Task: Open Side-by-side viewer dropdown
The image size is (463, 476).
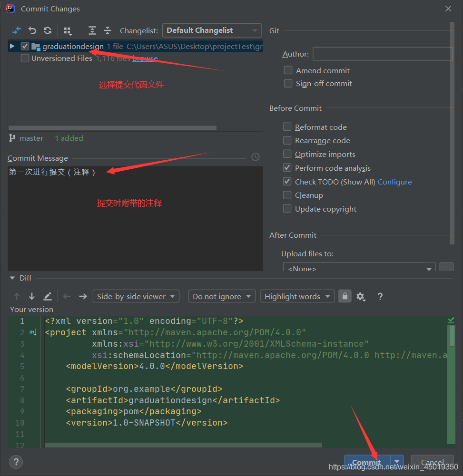Action: point(136,296)
